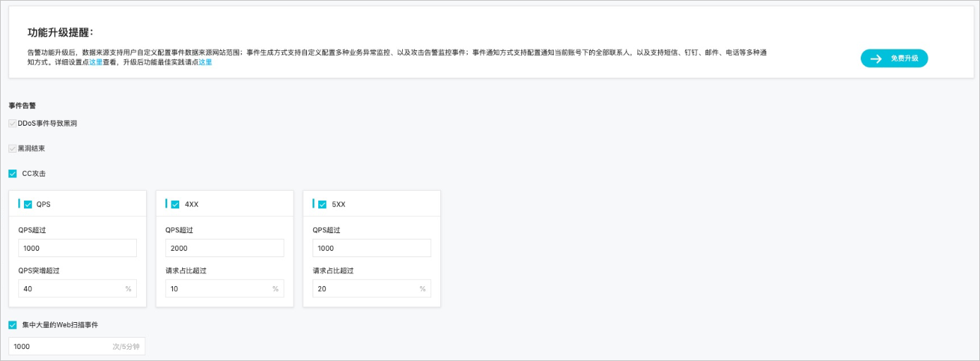Focus 请求占比超过 field showing 10
This screenshot has height=361, width=980.
click(224, 289)
